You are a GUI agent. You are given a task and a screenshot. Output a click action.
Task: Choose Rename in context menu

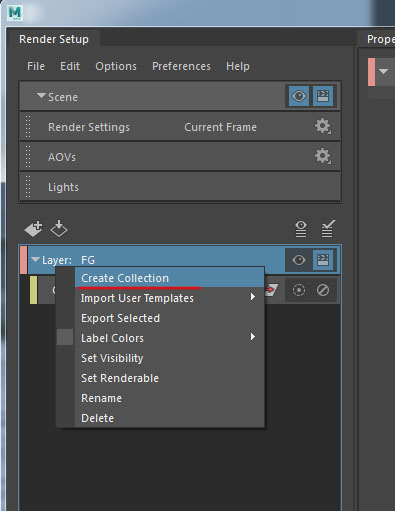click(169, 398)
